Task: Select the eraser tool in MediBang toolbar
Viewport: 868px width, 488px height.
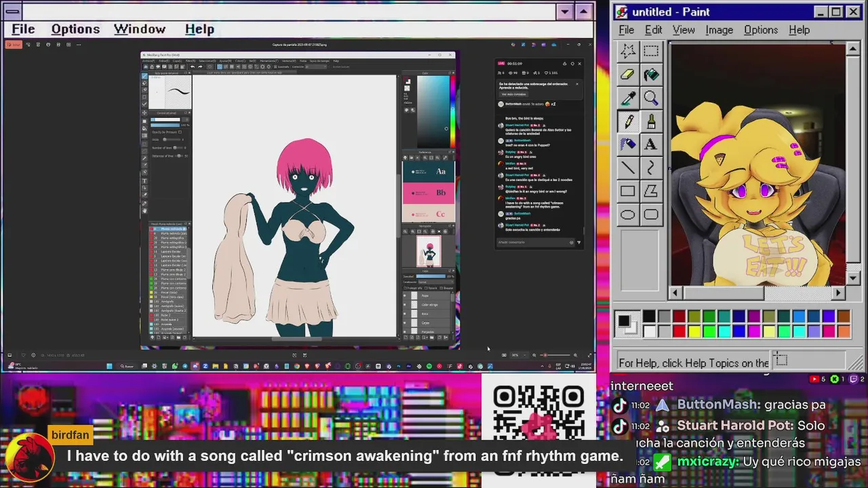Action: (x=144, y=83)
